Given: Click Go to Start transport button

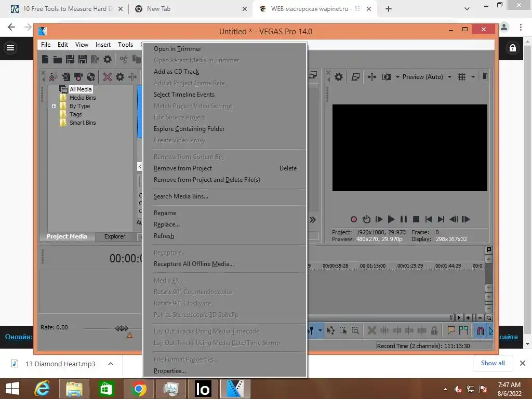Looking at the screenshot, I should coord(429,220).
